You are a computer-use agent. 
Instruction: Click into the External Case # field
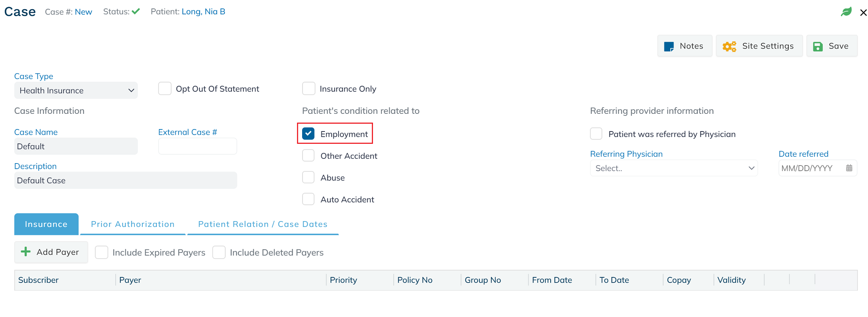click(x=198, y=146)
